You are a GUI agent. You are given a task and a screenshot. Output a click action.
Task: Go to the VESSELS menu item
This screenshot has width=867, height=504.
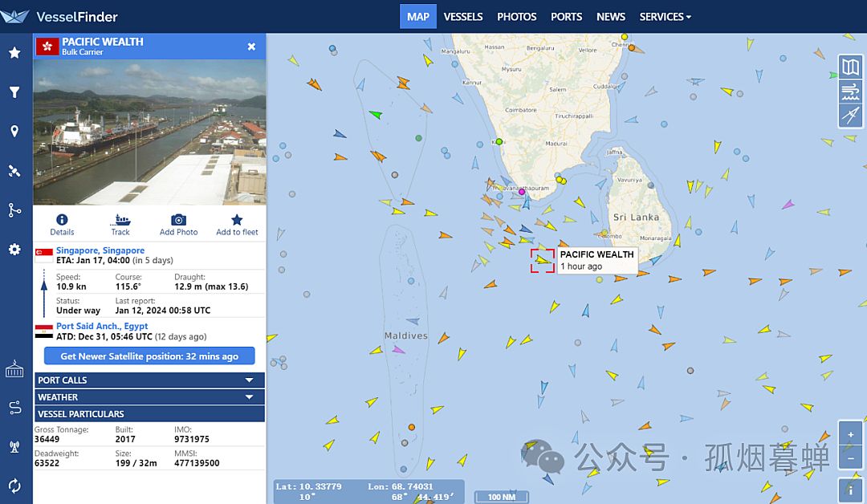tap(463, 17)
